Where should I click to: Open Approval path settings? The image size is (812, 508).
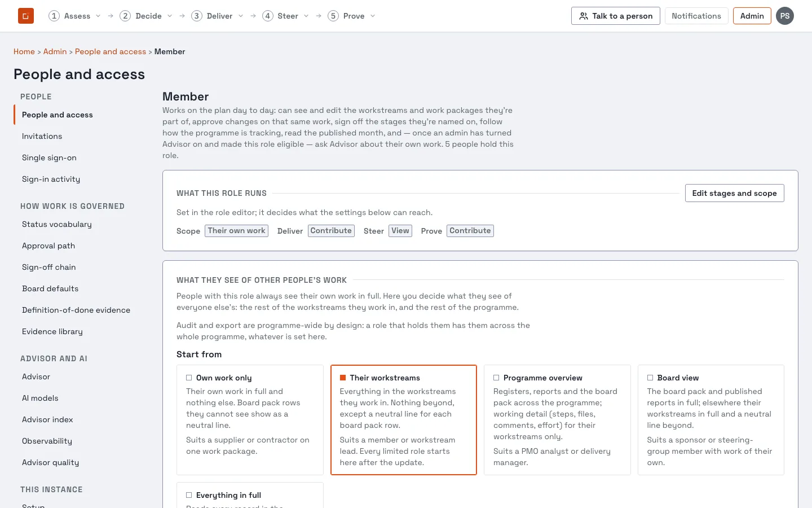tap(48, 246)
